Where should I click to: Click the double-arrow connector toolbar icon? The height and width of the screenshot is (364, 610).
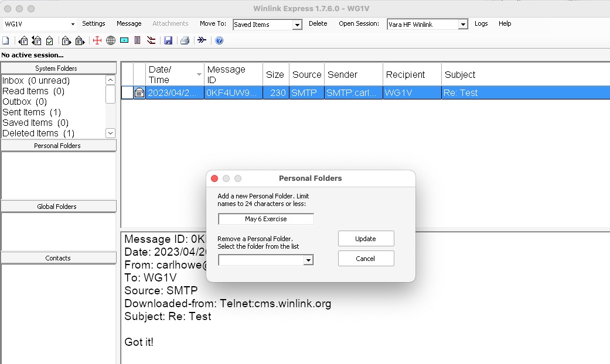click(x=202, y=40)
